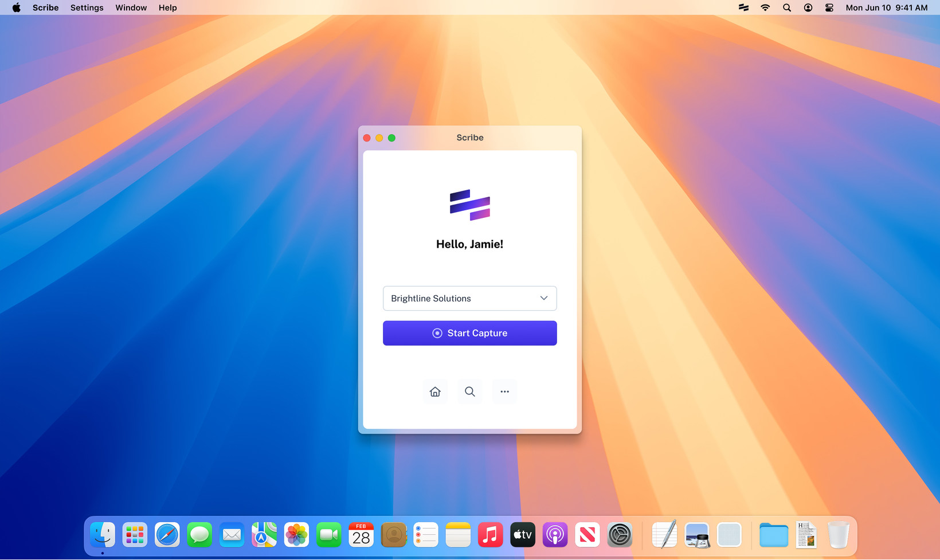Open Maps from the Dock
Screen dimensions: 940x560
pyautogui.click(x=264, y=535)
